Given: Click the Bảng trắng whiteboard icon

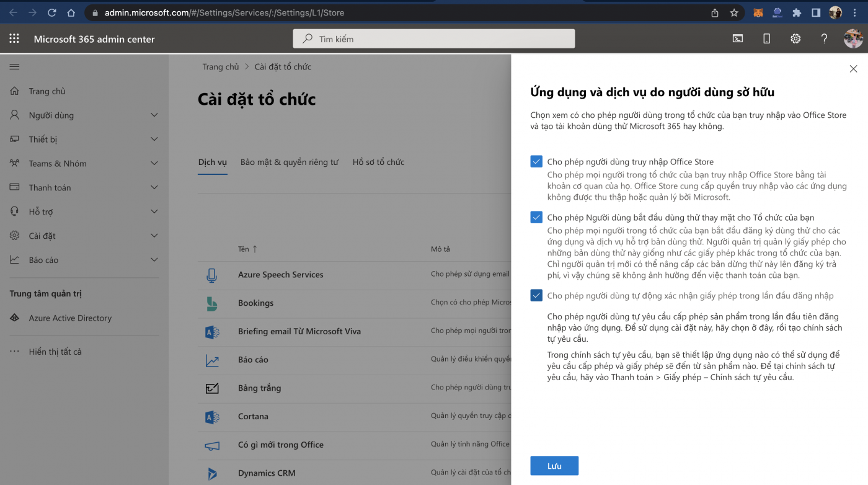Looking at the screenshot, I should pyautogui.click(x=212, y=388).
